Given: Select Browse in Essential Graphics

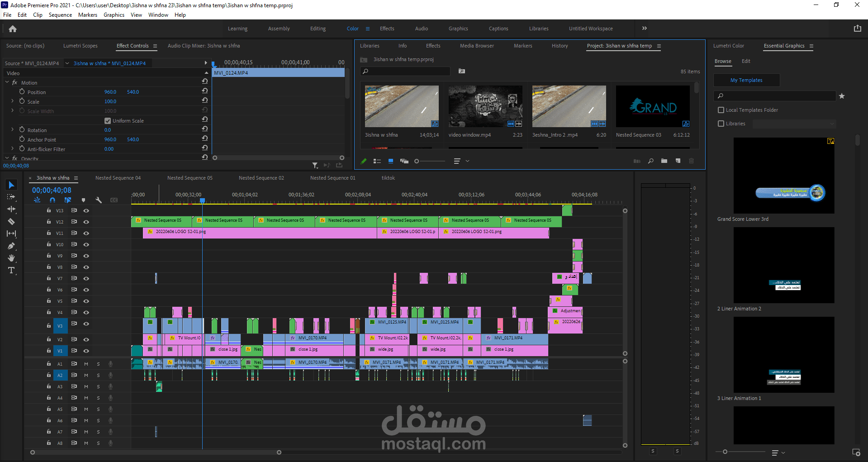Looking at the screenshot, I should [x=723, y=61].
